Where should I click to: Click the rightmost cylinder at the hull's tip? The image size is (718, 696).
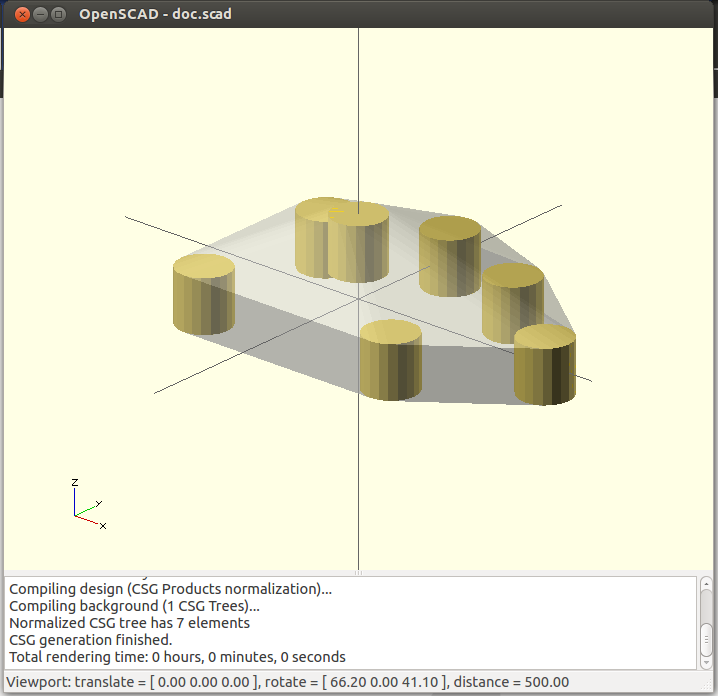point(545,366)
